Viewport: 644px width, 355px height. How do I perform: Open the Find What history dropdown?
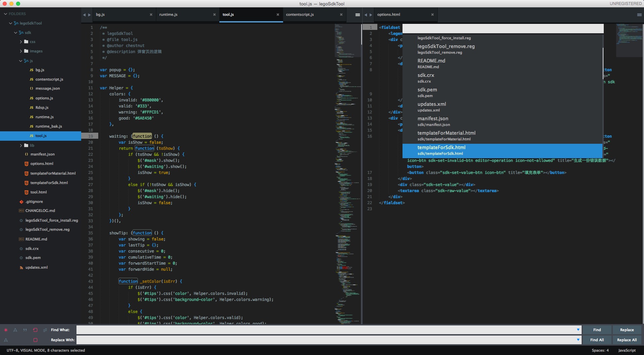point(578,330)
